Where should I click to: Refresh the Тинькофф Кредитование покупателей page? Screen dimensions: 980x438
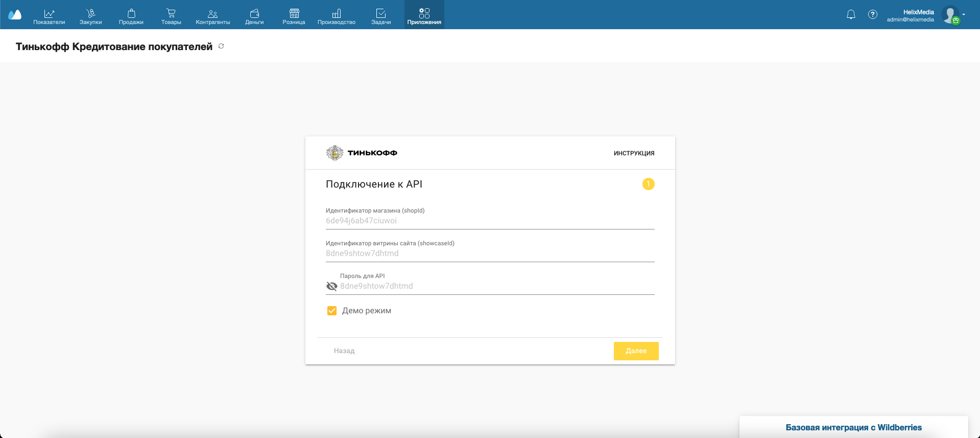coord(221,46)
